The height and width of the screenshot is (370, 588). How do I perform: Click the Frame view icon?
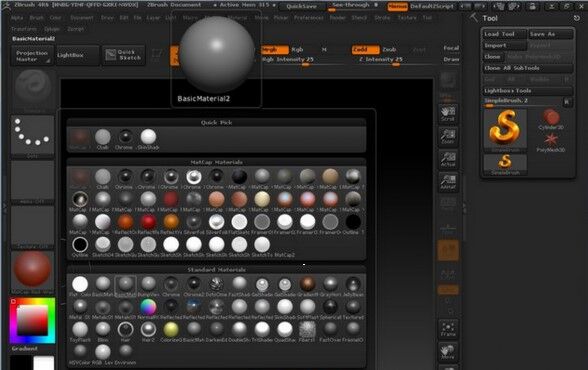[x=448, y=329]
